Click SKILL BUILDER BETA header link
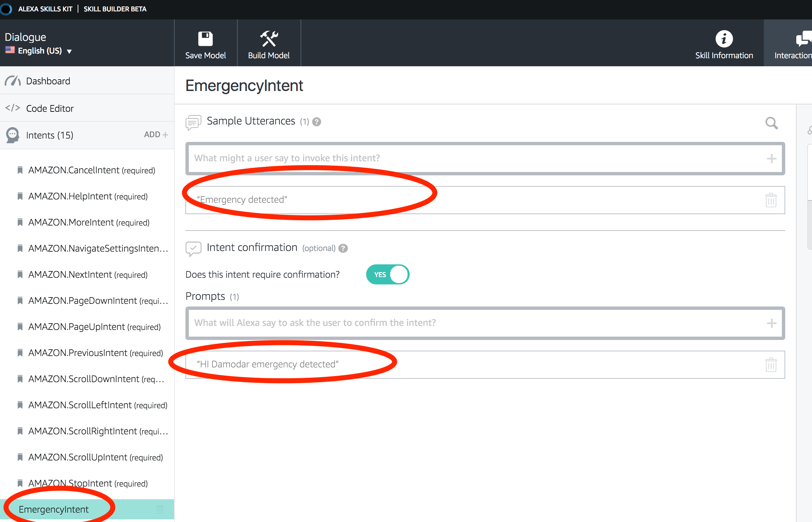Viewport: 812px width, 522px height. click(x=115, y=9)
